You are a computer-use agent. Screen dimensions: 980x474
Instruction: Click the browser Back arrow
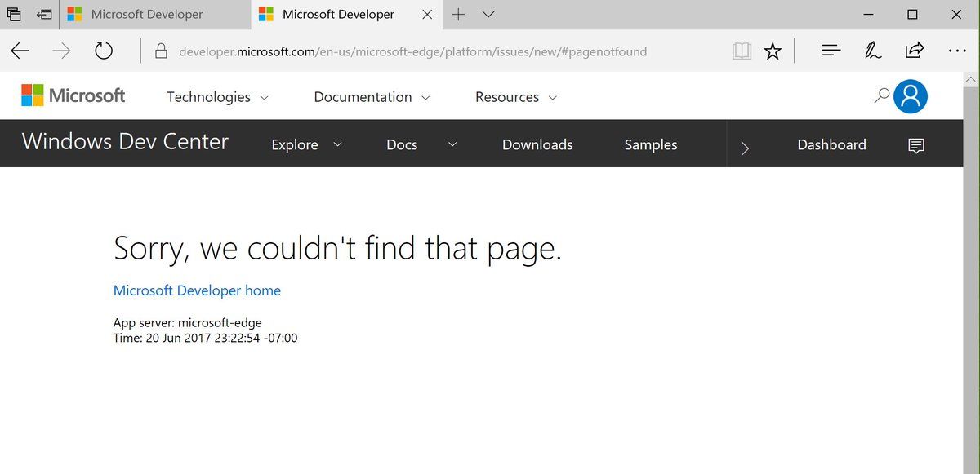pos(20,51)
